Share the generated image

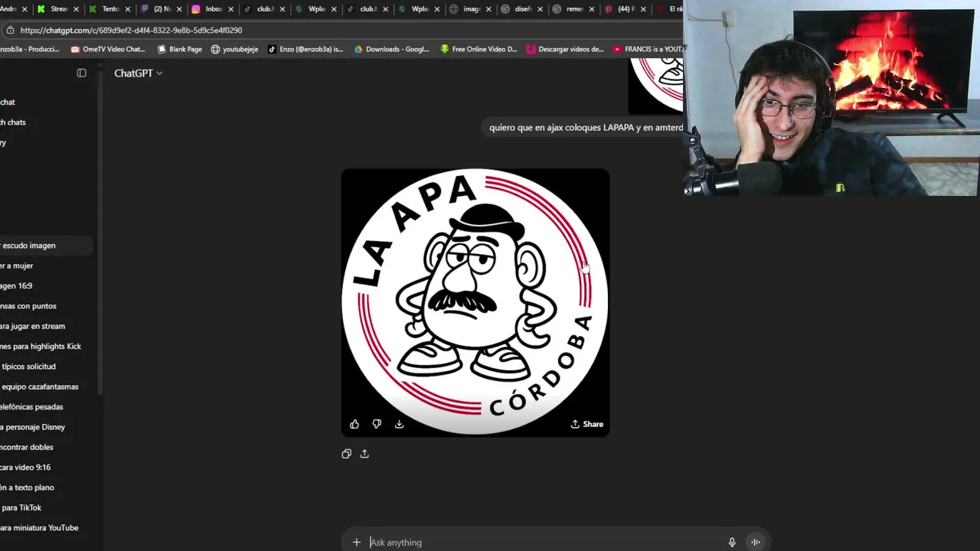(587, 424)
